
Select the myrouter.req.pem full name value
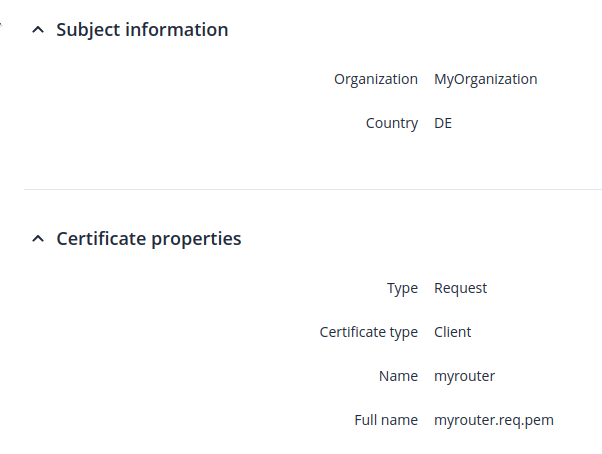493,420
